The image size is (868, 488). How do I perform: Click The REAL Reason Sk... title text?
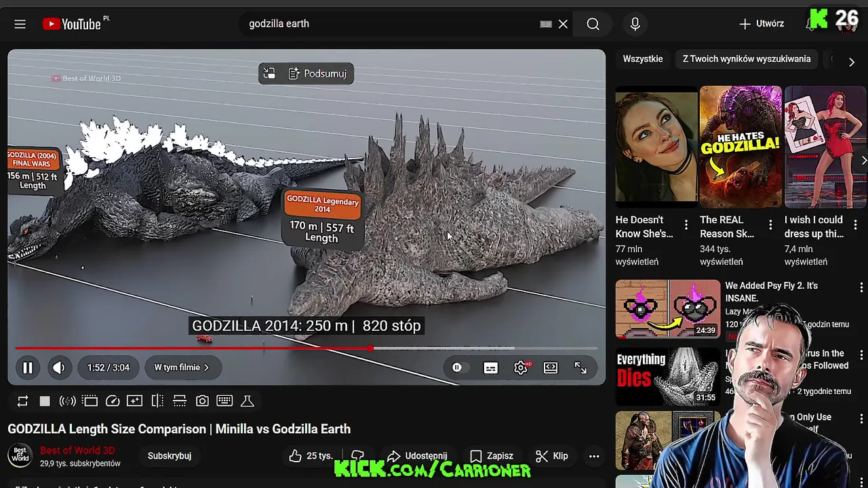727,227
